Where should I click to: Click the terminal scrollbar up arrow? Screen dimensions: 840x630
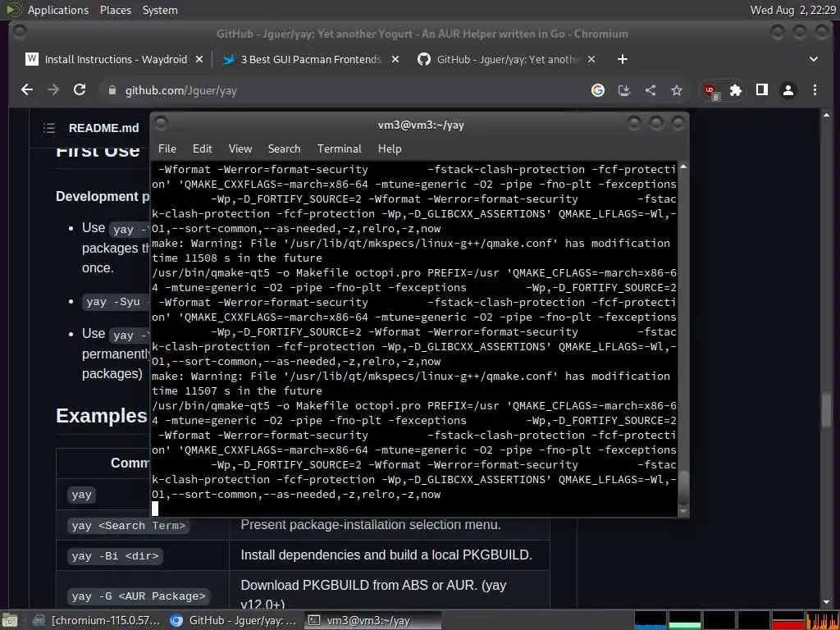coord(683,167)
